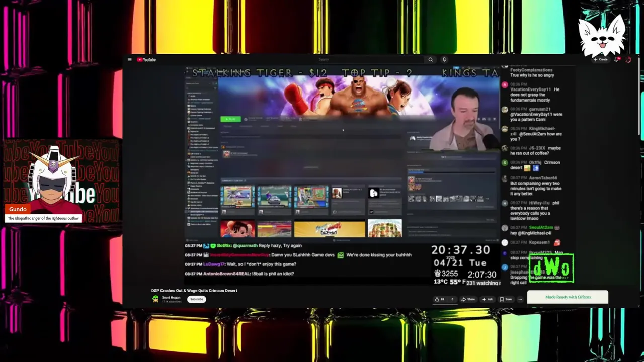Open the Snort Hogan channel name link
This screenshot has height=362, width=644.
pos(171,297)
